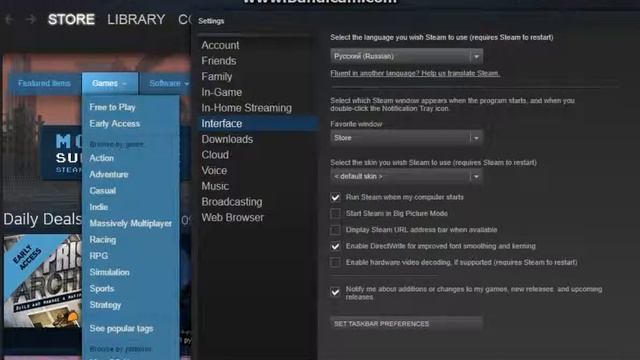Select the Indie genre
Image resolution: width=640 pixels, height=360 pixels.
coord(99,207)
